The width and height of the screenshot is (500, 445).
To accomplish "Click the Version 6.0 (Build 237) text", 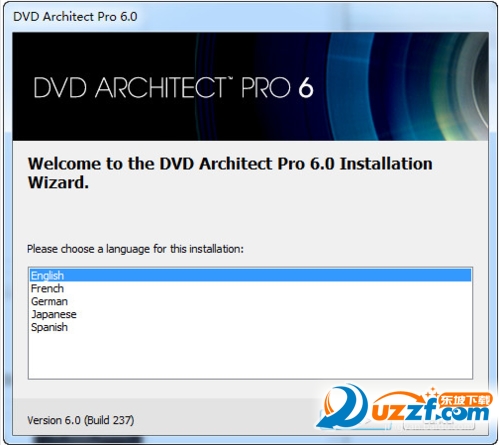I will point(81,420).
